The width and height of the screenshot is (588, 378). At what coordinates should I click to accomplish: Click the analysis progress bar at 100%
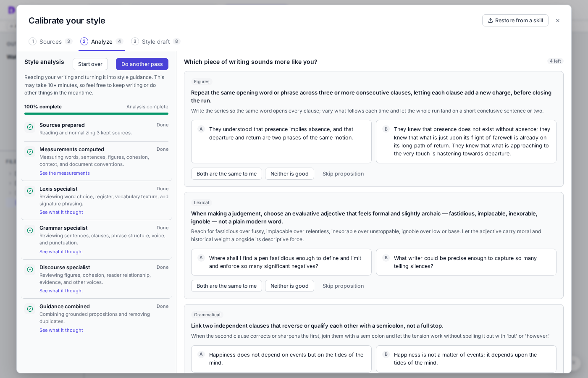point(96,113)
